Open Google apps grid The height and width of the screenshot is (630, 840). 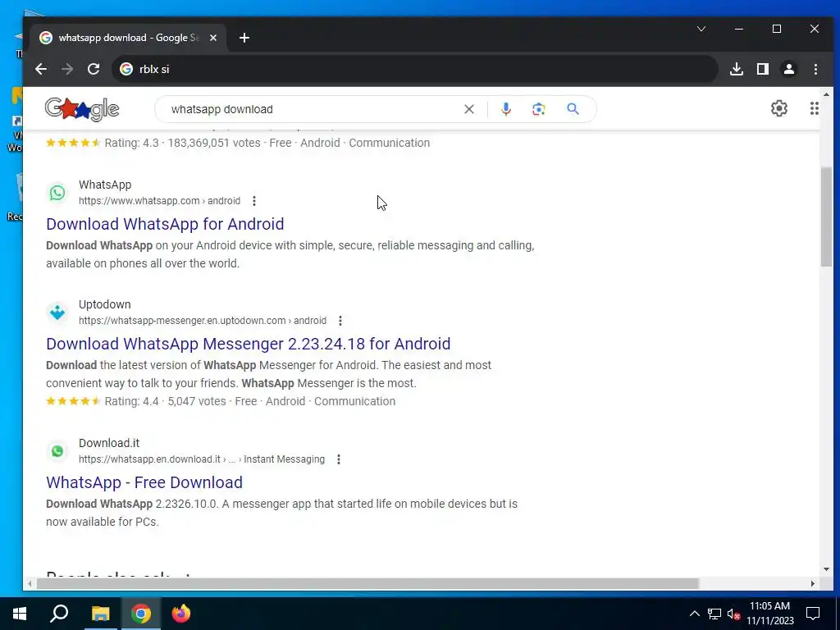click(x=815, y=108)
